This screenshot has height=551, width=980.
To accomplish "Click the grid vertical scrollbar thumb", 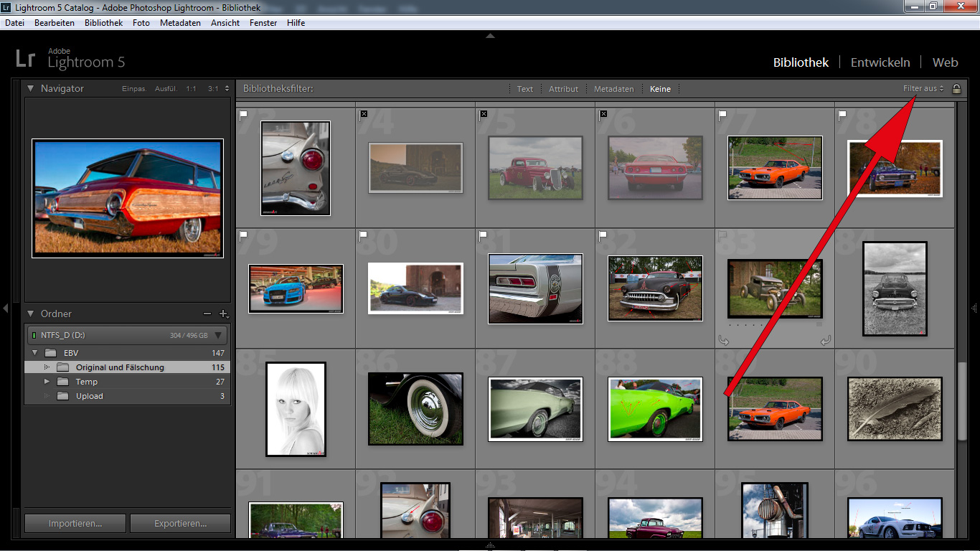I will pyautogui.click(x=962, y=402).
